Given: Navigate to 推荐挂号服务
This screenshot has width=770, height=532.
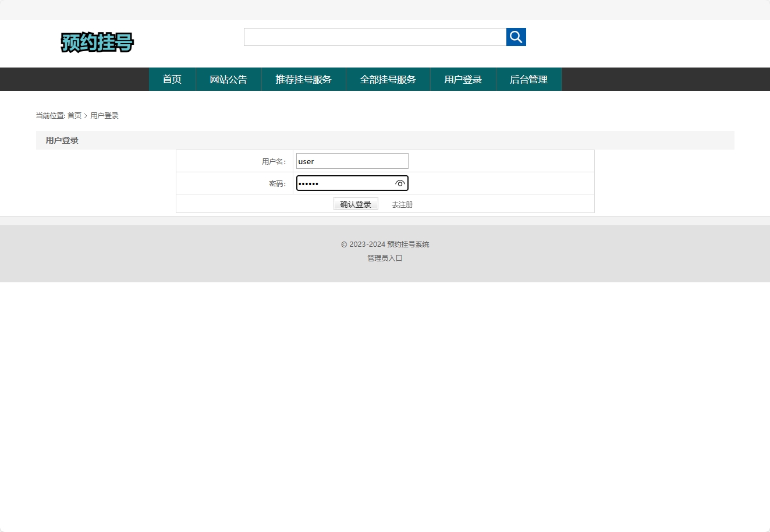Looking at the screenshot, I should pyautogui.click(x=303, y=79).
